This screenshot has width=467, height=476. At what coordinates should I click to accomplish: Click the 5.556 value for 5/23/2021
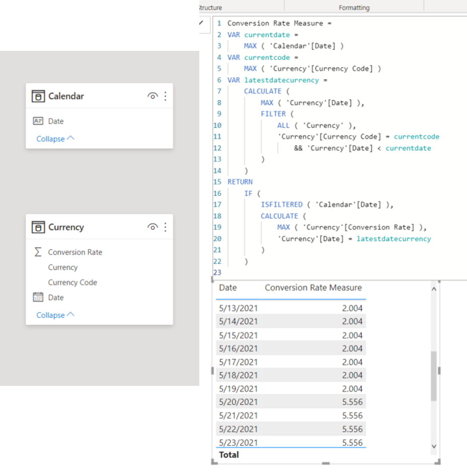(x=352, y=443)
